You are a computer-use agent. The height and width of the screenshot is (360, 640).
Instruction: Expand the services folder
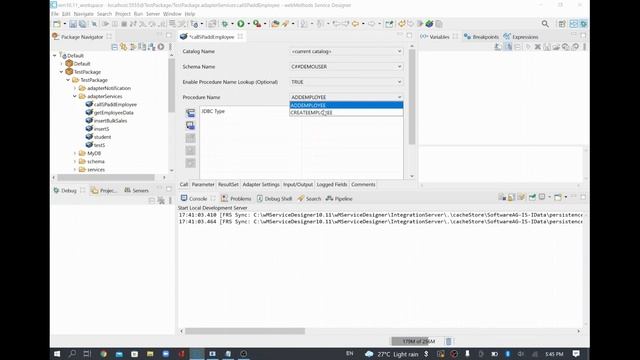75,169
